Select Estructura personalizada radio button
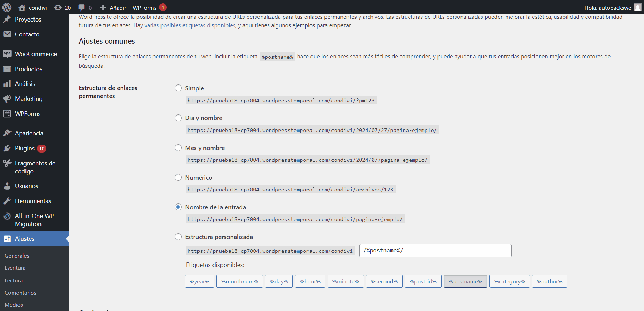The image size is (644, 311). [178, 237]
